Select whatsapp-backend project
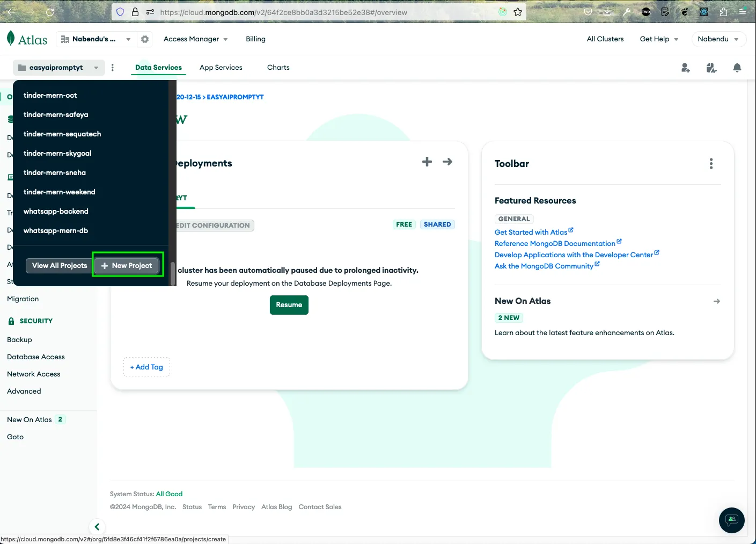The height and width of the screenshot is (544, 756). tap(91, 211)
